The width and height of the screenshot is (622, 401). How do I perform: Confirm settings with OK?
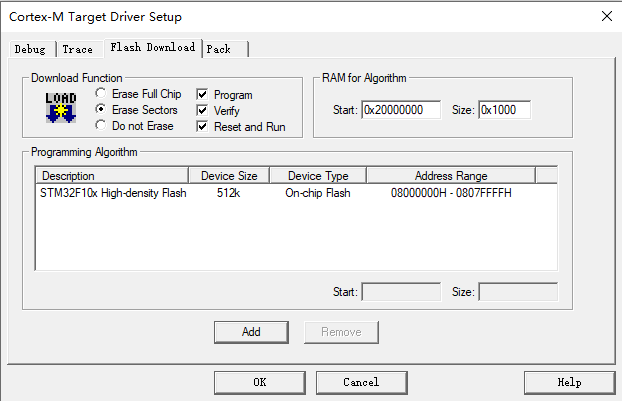[x=260, y=382]
